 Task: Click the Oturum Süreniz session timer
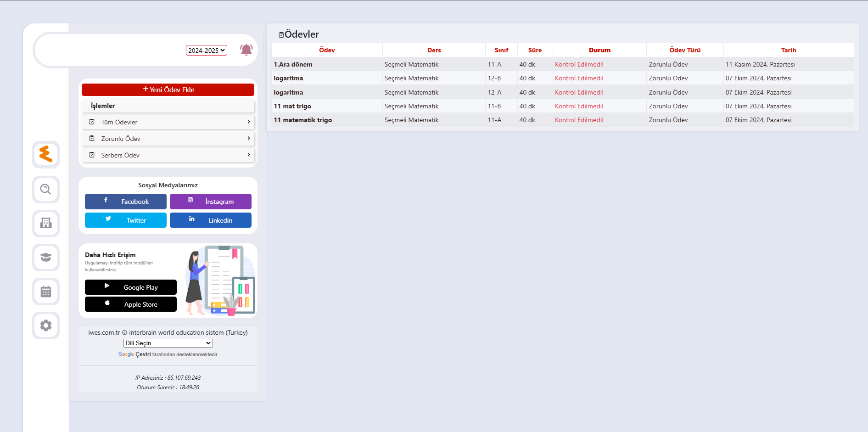click(168, 387)
